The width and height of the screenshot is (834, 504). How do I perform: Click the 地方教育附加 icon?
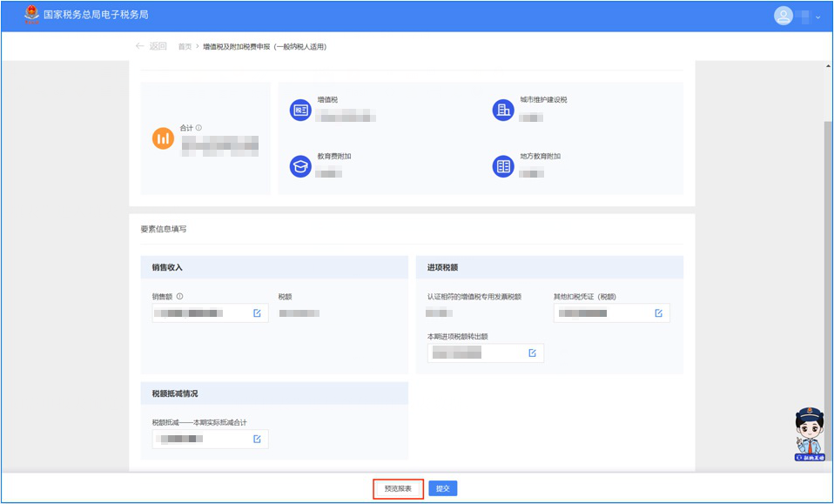point(502,166)
